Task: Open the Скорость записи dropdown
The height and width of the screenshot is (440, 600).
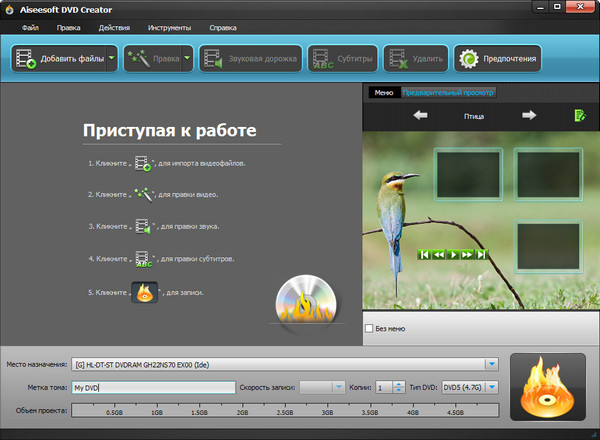Action: point(339,387)
